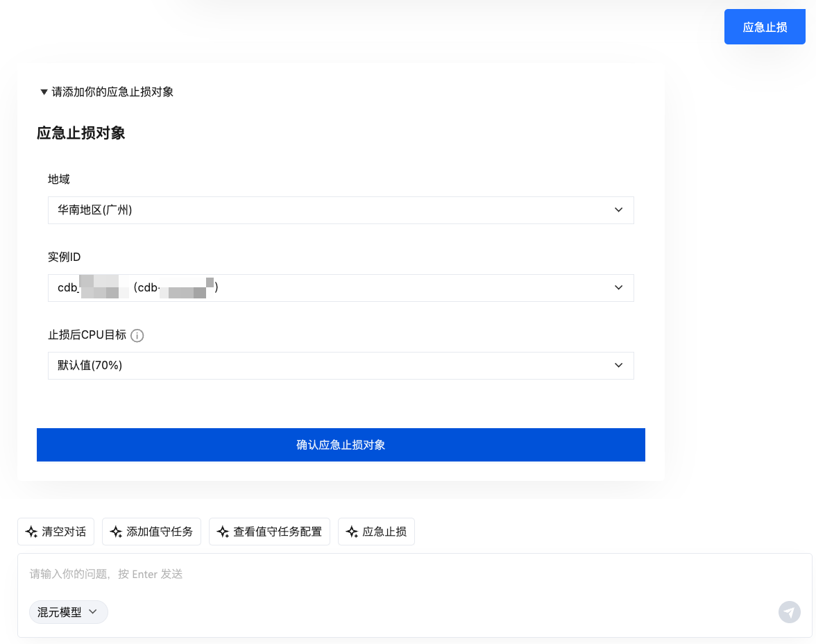Click 确认应急止损对象 button
The height and width of the screenshot is (644, 816).
click(341, 445)
